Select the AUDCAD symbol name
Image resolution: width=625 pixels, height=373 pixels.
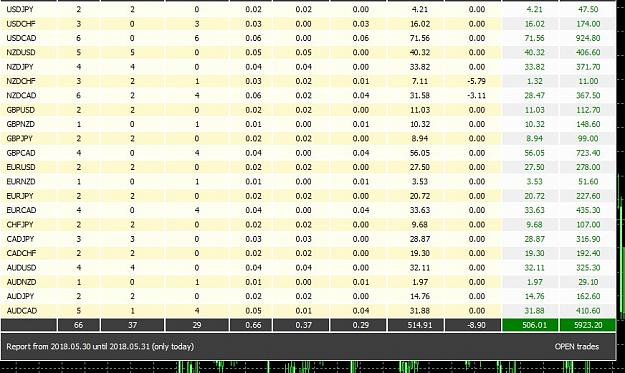[x=22, y=310]
